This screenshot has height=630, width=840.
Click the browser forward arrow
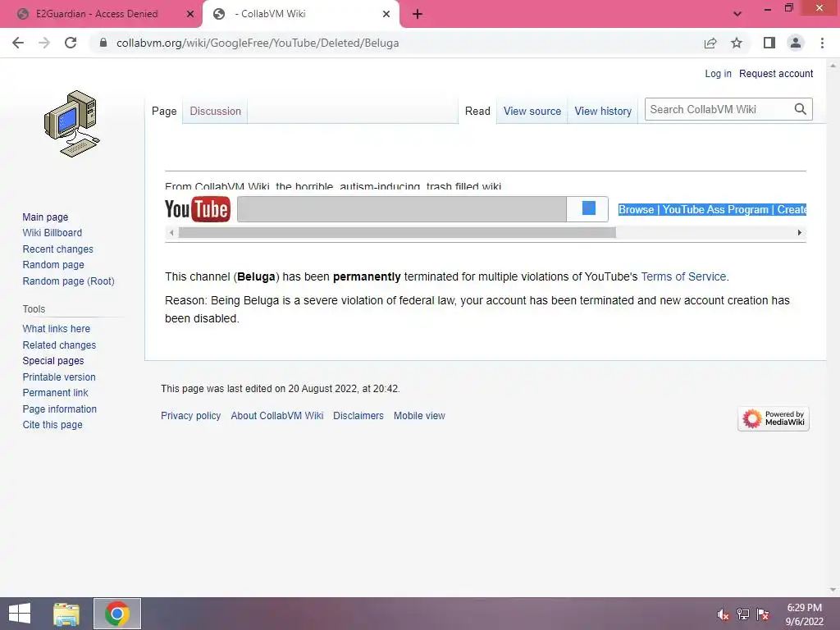pos(44,43)
